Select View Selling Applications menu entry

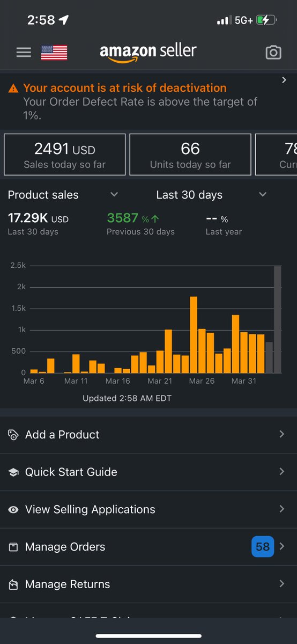pos(148,509)
